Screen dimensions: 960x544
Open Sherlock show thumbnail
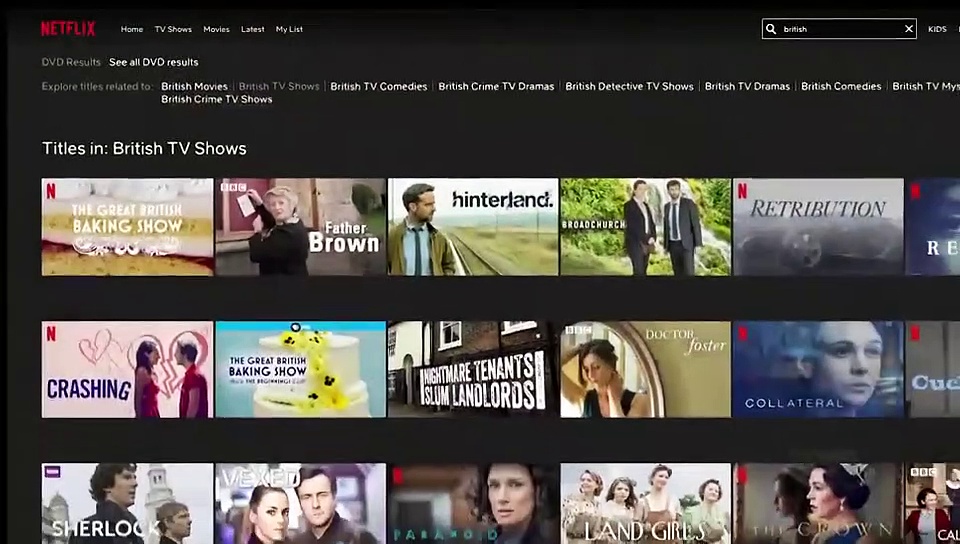click(x=127, y=503)
